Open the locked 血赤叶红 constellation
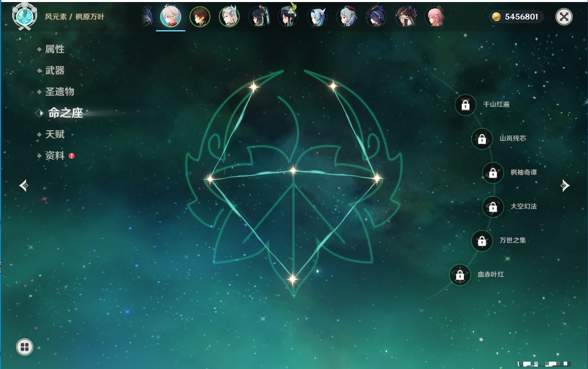This screenshot has height=369, width=588. pyautogui.click(x=460, y=275)
